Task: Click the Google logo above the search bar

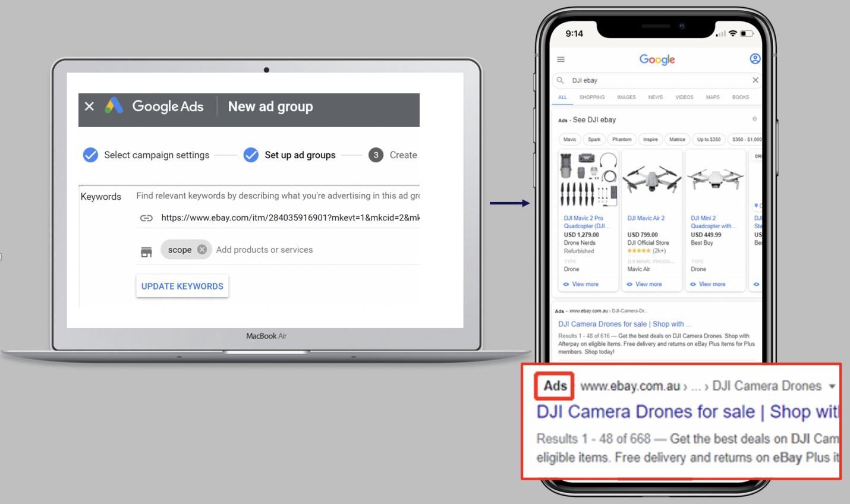Action: (x=657, y=59)
